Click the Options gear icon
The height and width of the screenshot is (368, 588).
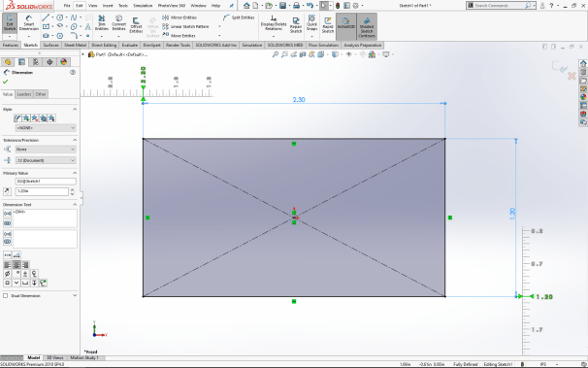[x=355, y=6]
